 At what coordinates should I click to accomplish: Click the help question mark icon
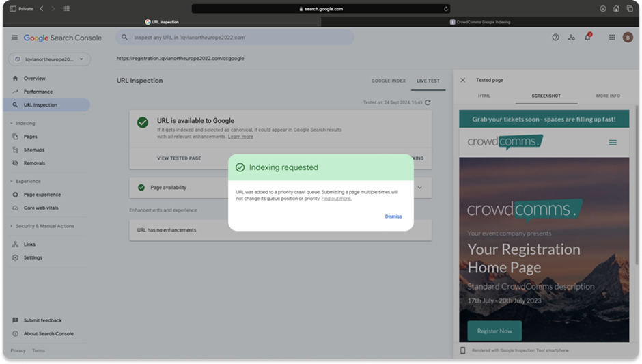(555, 38)
